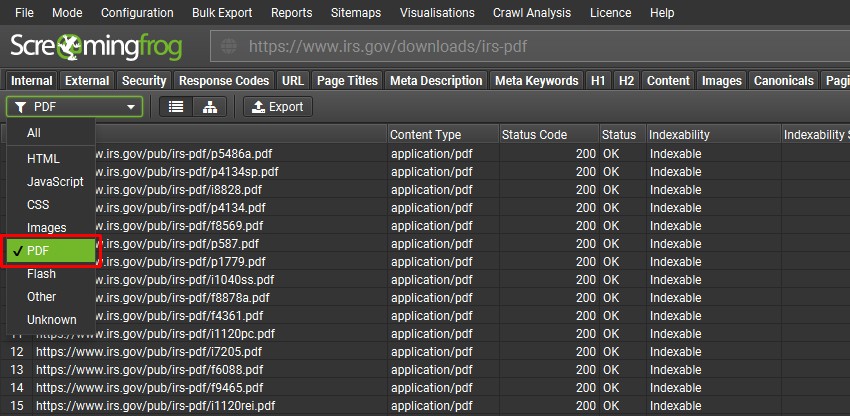This screenshot has height=416, width=850.
Task: Sort by Status Code column header
Action: tap(549, 135)
